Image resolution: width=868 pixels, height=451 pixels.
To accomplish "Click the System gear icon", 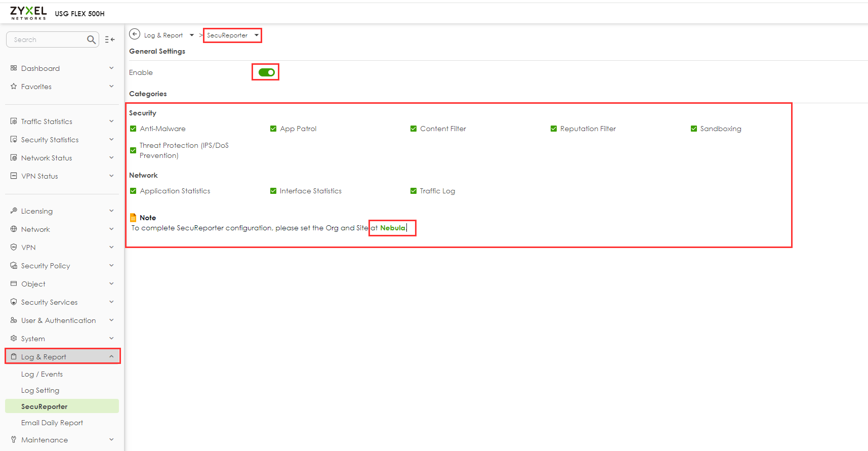I will pos(14,339).
